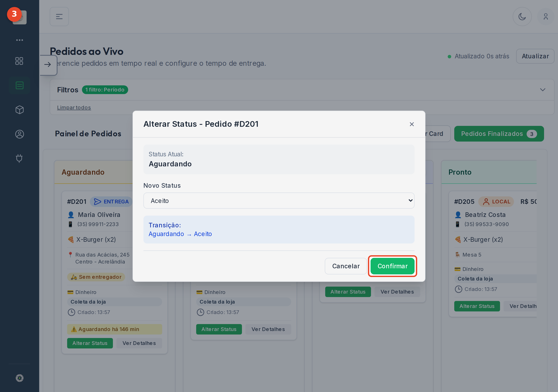The width and height of the screenshot is (558, 392).
Task: Click address 'Rua das Acácias, 245'
Action: pyautogui.click(x=102, y=255)
